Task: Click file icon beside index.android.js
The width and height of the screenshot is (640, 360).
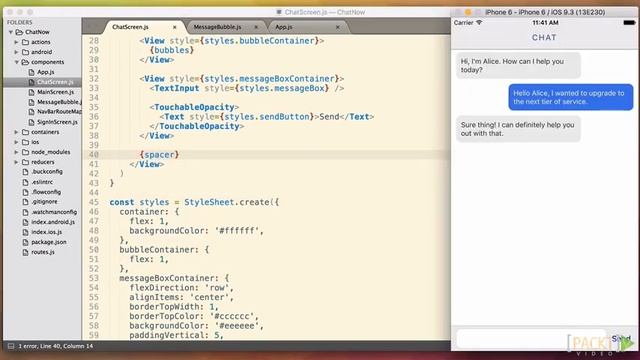Action: (25, 222)
